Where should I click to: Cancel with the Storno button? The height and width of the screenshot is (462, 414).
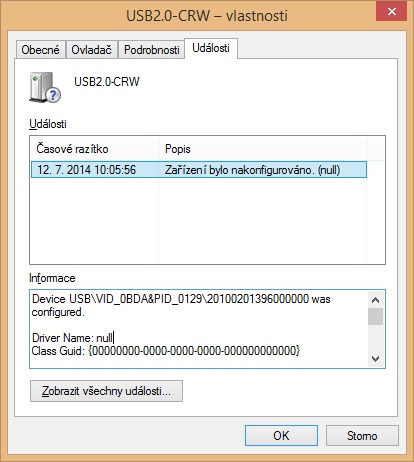[362, 435]
